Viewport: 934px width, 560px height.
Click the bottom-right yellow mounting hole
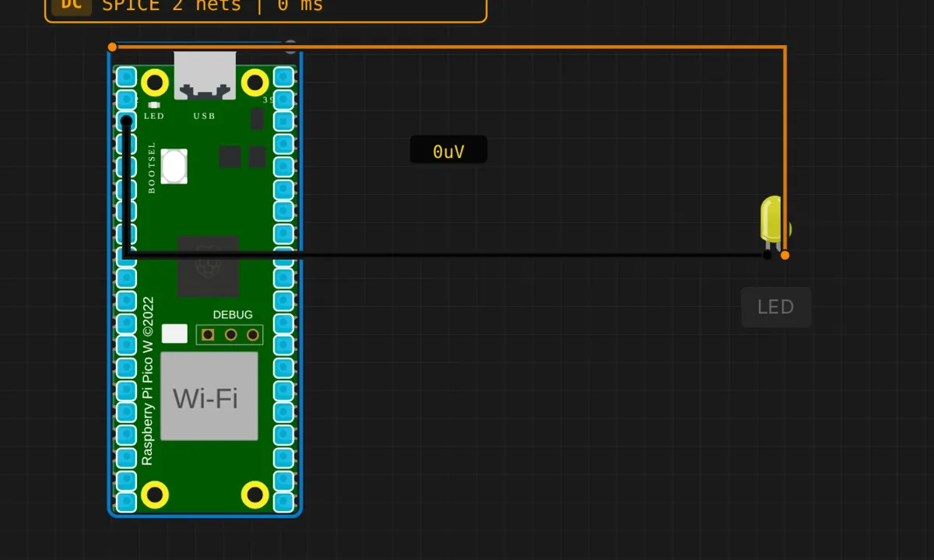coord(255,494)
